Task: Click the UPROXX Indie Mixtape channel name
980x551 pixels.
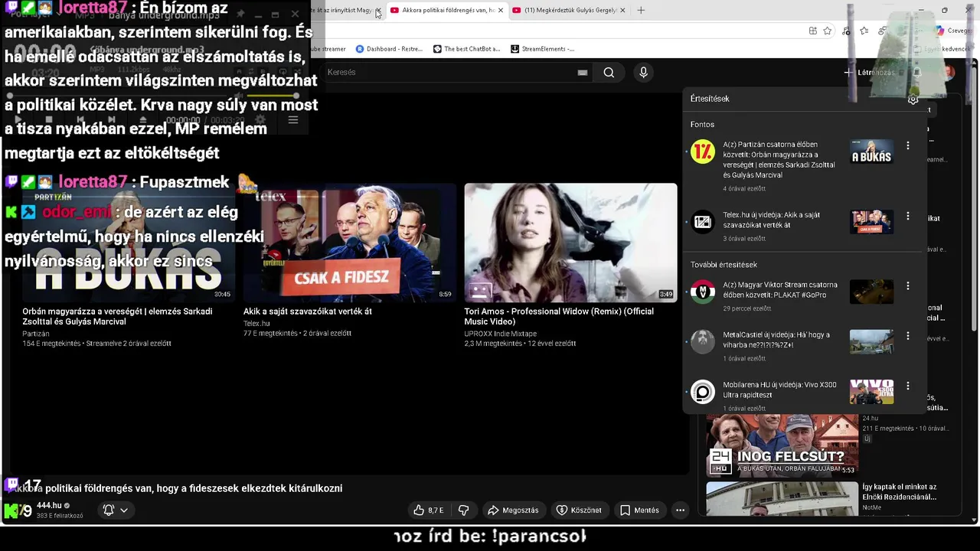Action: point(500,334)
